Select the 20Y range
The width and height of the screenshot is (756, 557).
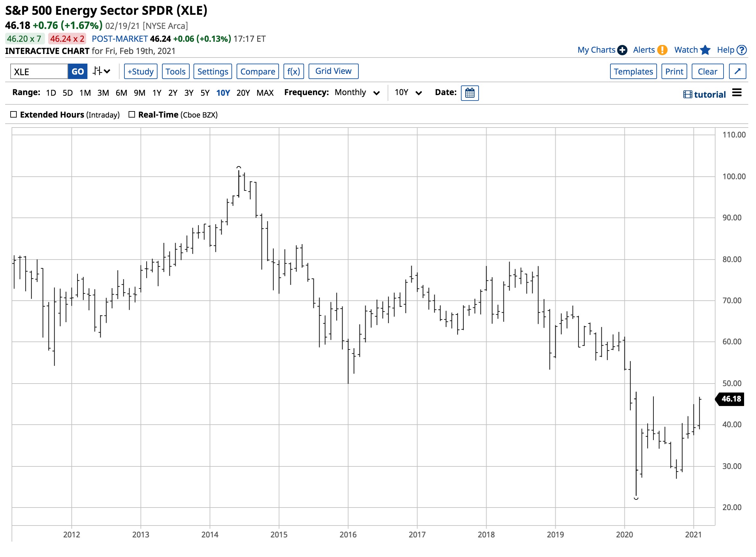[243, 93]
